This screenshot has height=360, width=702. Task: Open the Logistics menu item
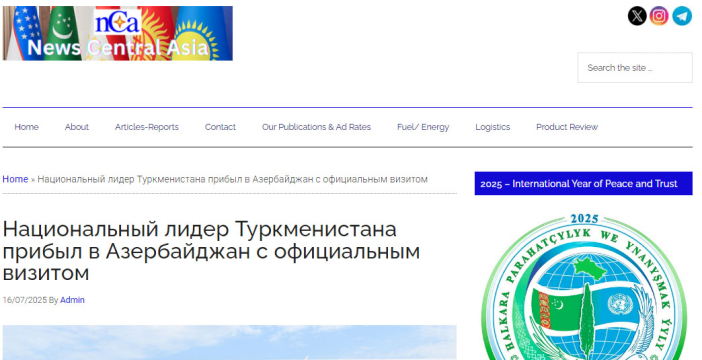pyautogui.click(x=492, y=127)
